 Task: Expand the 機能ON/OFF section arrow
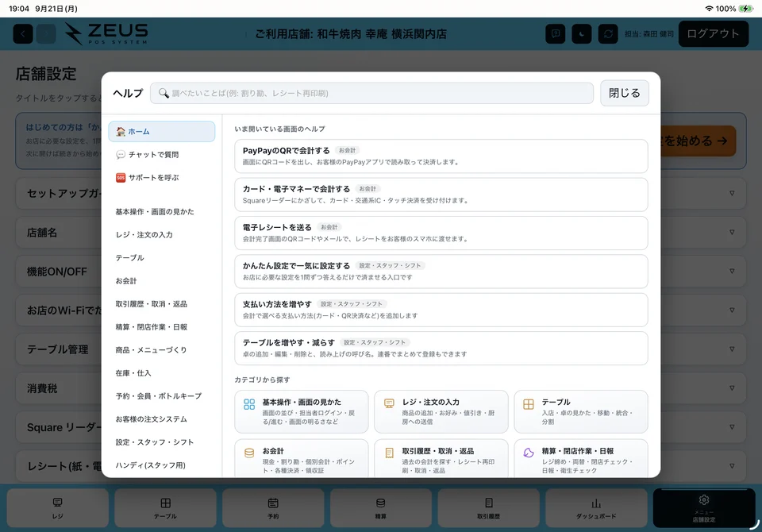click(732, 271)
